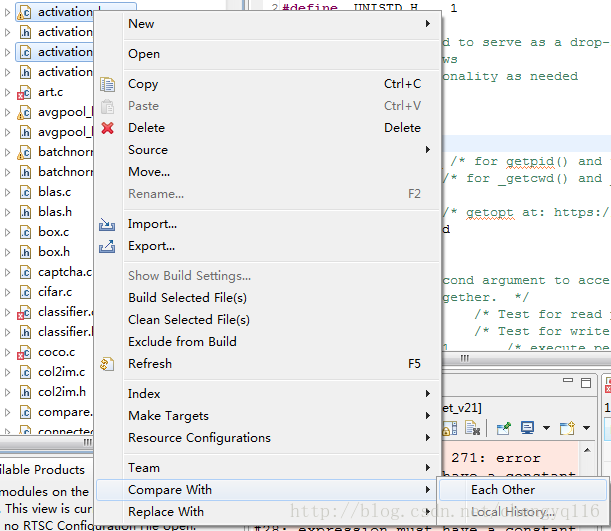Choose Exclude from Build

click(x=269, y=342)
